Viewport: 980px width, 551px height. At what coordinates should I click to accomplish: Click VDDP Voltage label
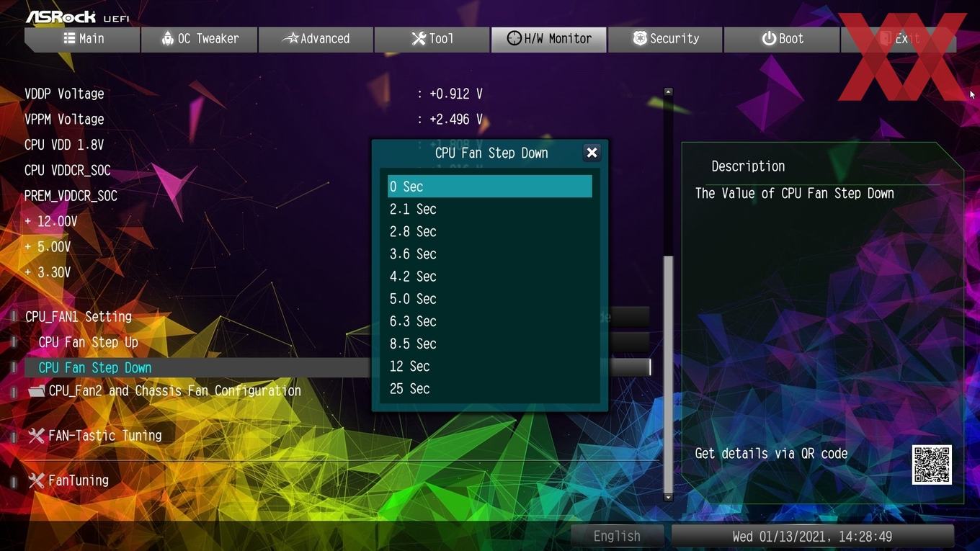64,94
